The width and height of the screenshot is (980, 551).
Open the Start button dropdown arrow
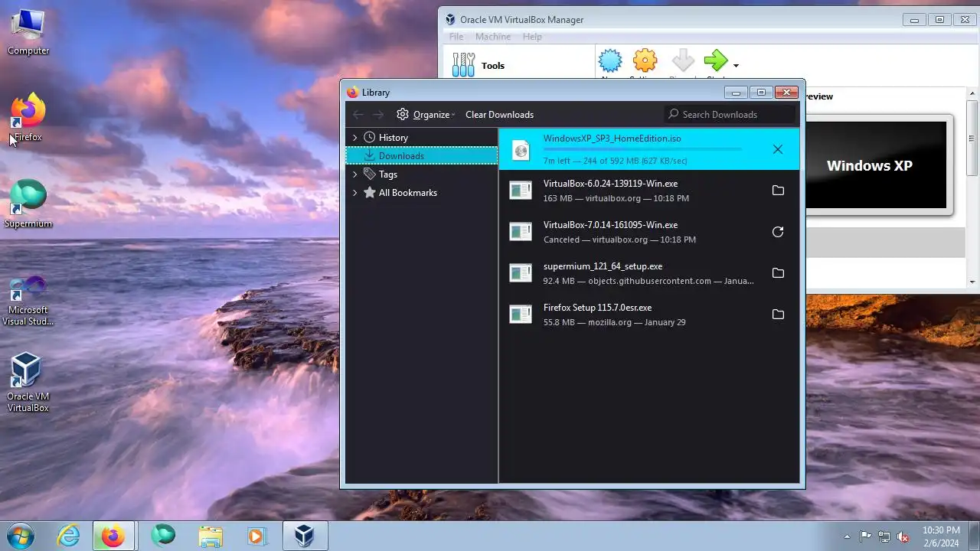point(736,66)
